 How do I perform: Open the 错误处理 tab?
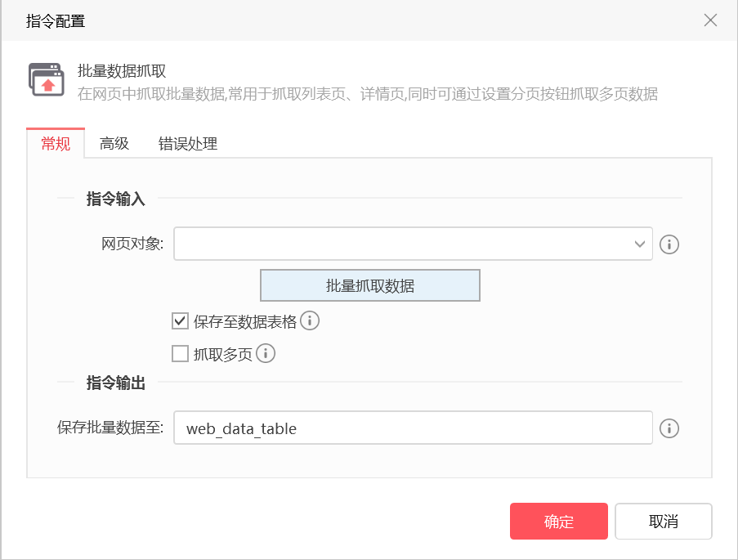[188, 144]
